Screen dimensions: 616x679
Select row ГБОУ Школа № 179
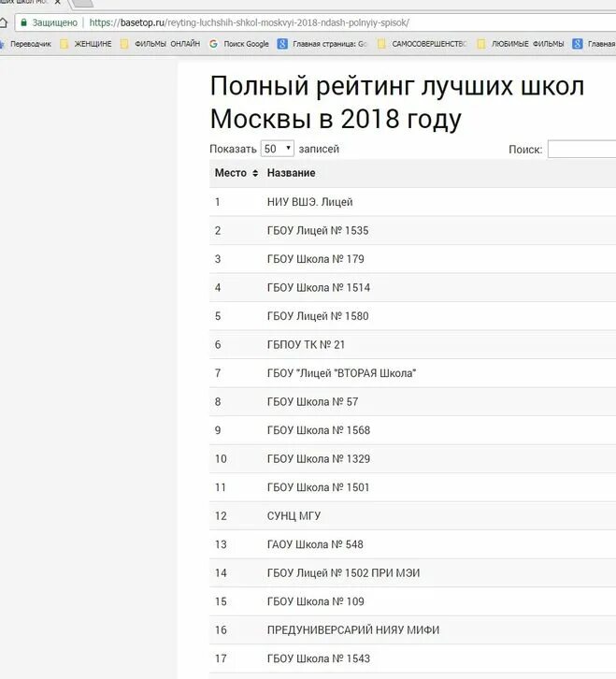coord(412,259)
